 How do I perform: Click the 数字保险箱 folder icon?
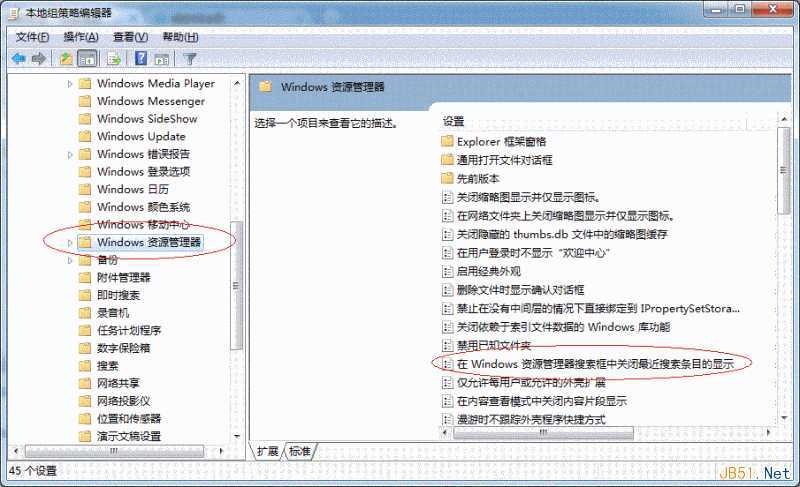tap(85, 348)
